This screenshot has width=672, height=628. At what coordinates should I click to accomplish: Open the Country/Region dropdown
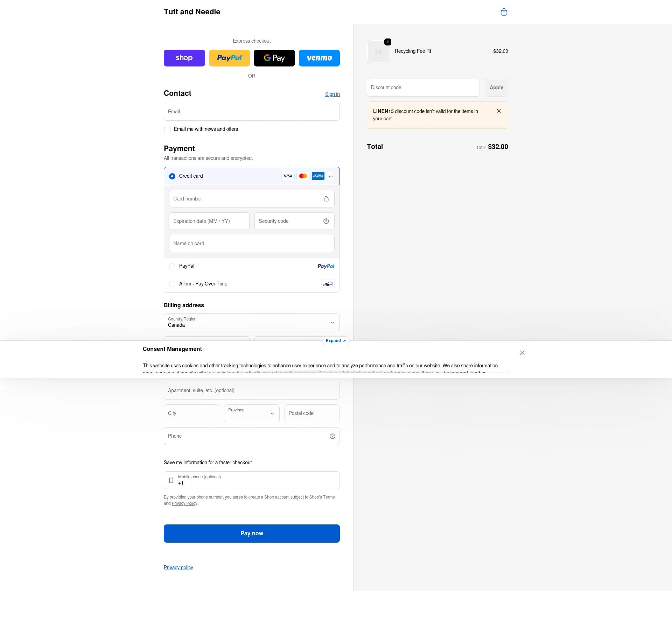coord(251,323)
